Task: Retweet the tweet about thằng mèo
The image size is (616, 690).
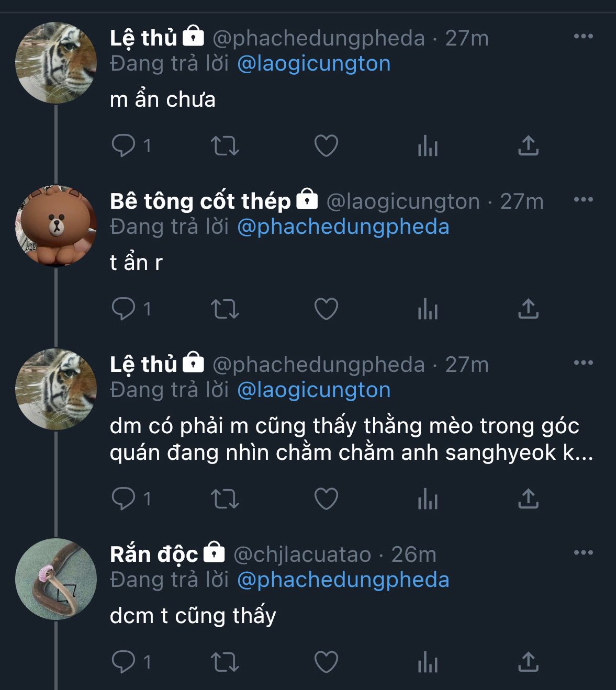Action: [x=225, y=499]
